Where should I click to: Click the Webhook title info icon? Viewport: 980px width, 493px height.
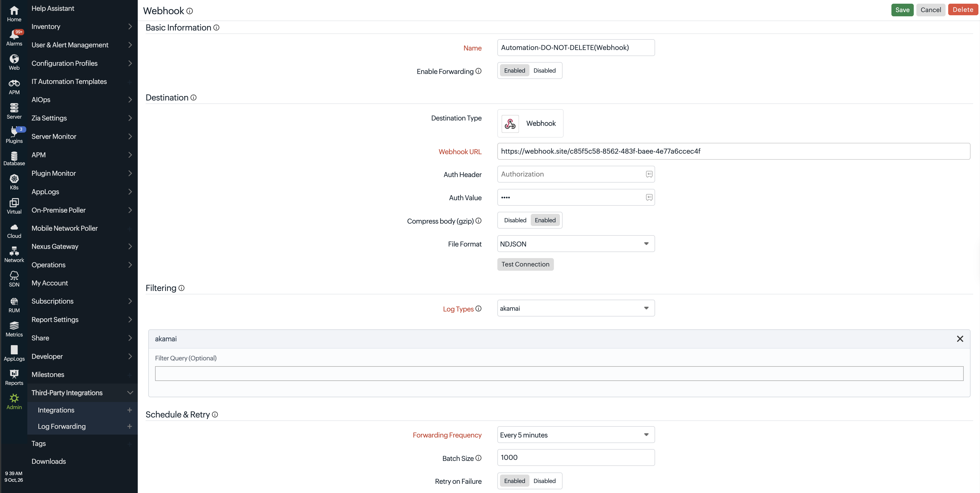point(190,11)
